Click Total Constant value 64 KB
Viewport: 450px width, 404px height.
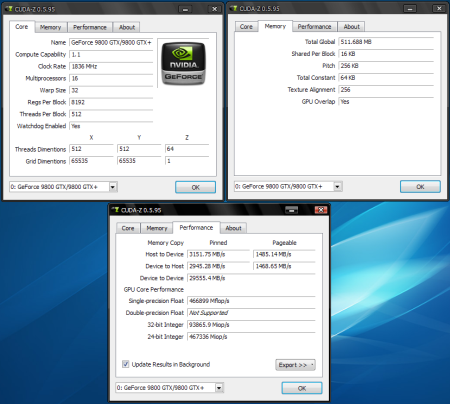pyautogui.click(x=386, y=78)
